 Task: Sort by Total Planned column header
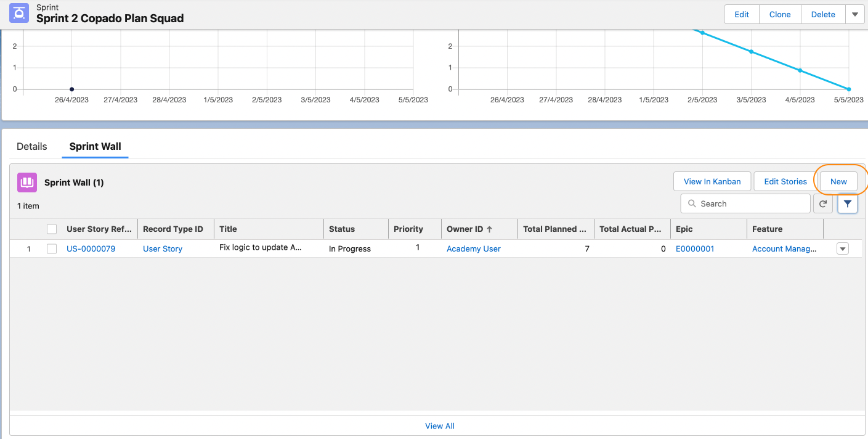tap(556, 229)
